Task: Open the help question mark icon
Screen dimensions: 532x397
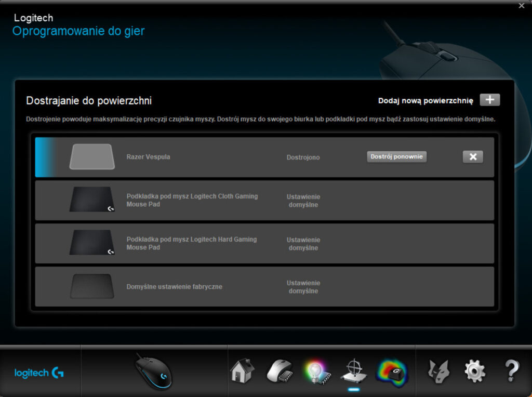Action: point(512,371)
